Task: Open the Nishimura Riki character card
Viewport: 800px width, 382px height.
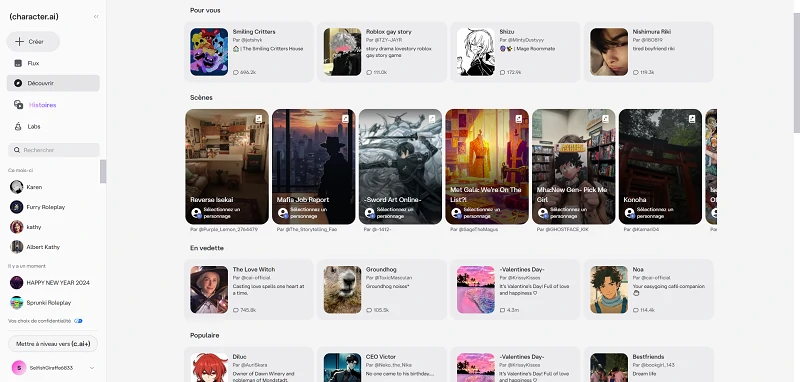Action: tap(649, 52)
